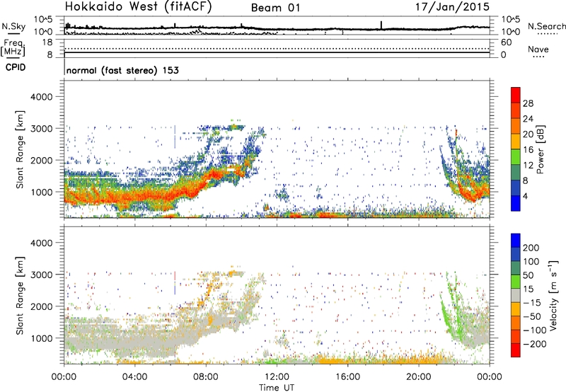Click the 'Hokkaido West (fitACF)' title

(x=138, y=6)
